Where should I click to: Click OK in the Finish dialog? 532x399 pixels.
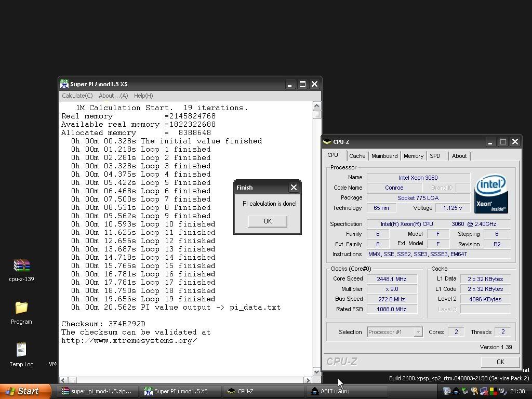(x=268, y=221)
